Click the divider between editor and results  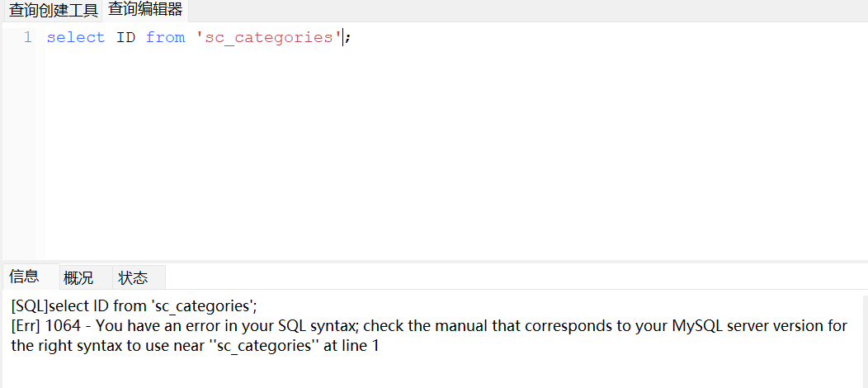click(434, 261)
